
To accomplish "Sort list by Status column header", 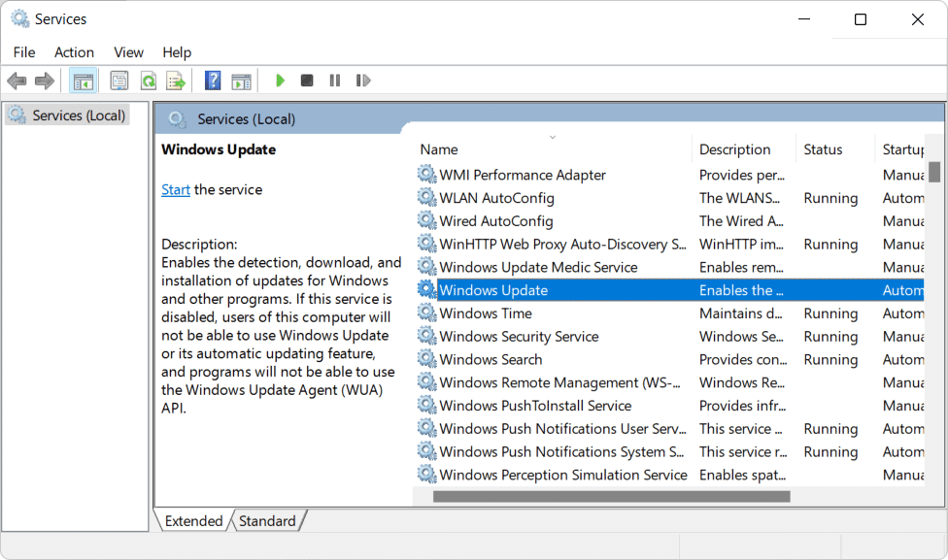I will (x=823, y=149).
